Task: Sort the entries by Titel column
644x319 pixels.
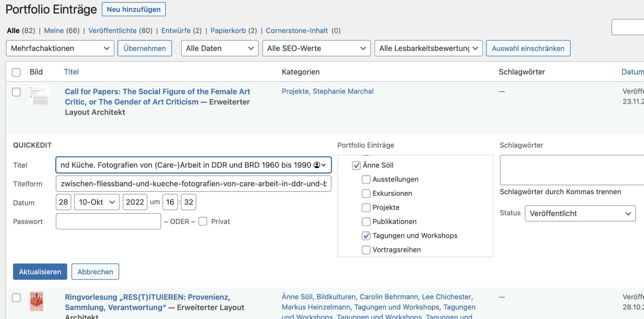Action: coord(71,72)
